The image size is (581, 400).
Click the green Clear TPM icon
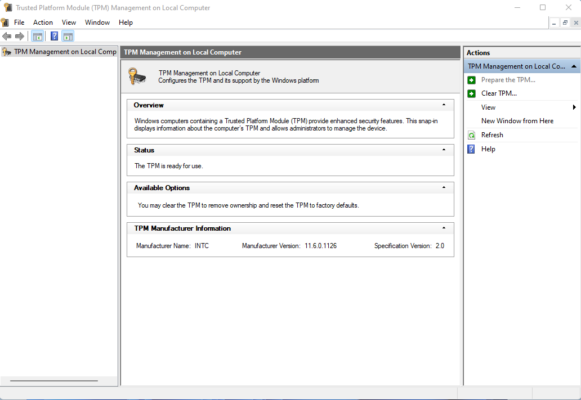[x=471, y=93]
